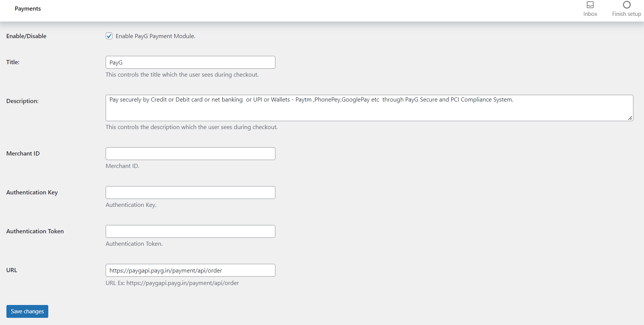The width and height of the screenshot is (644, 325).
Task: Click the 'Enable PayG Payment Module.' text
Action: [x=155, y=36]
